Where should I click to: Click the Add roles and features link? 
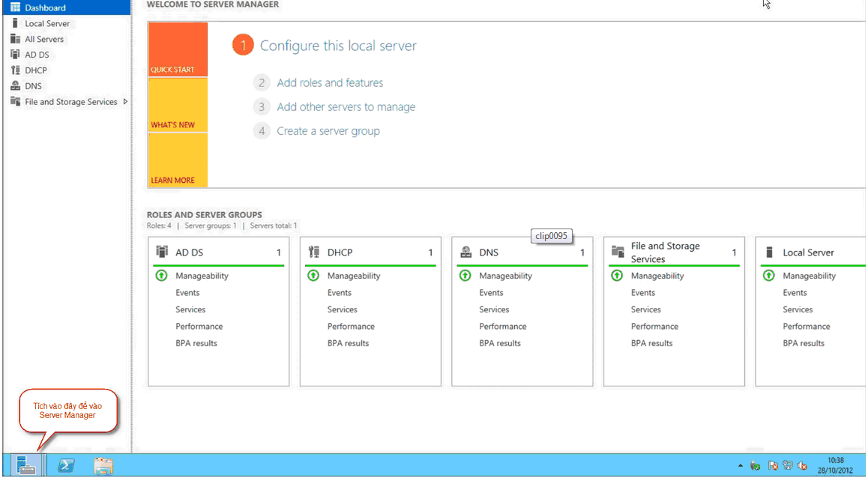330,82
